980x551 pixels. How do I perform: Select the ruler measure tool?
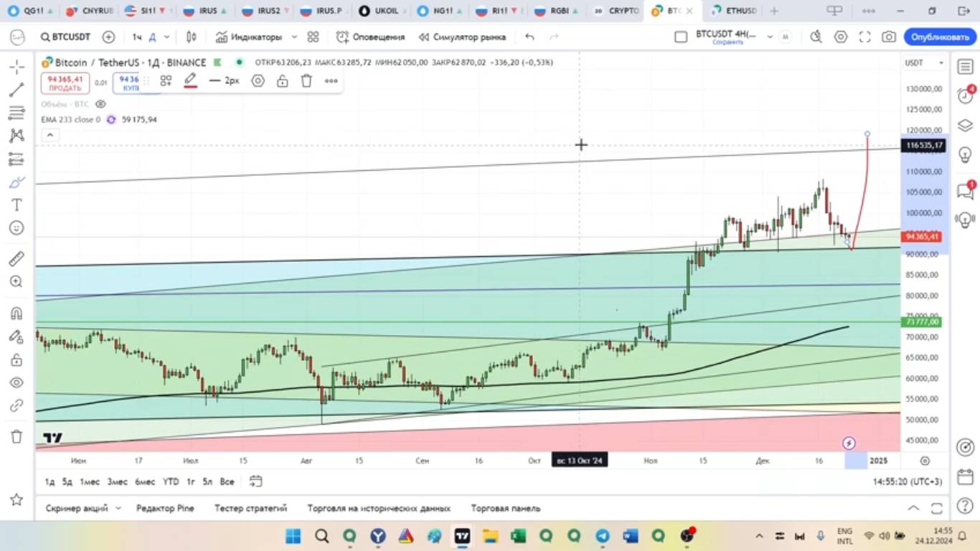tap(17, 258)
